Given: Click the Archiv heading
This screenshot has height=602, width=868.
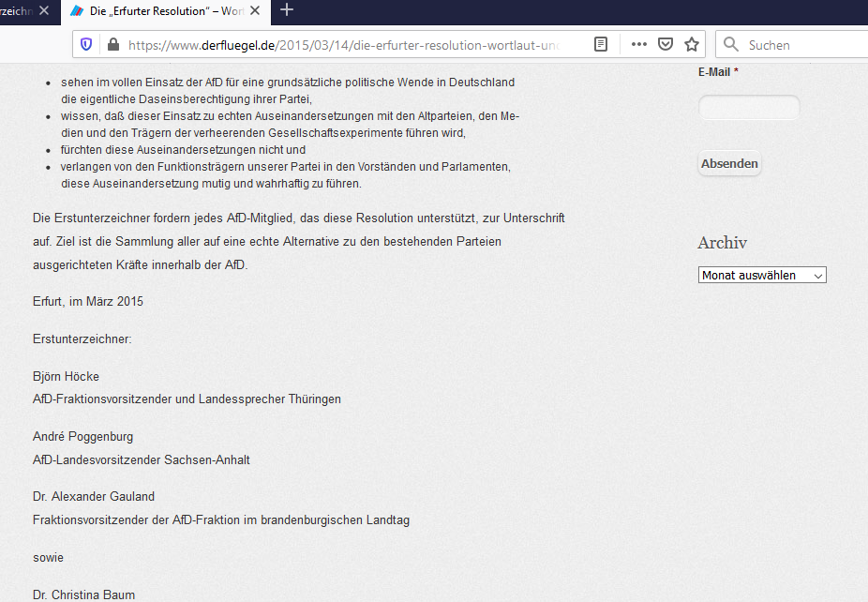Looking at the screenshot, I should [722, 243].
